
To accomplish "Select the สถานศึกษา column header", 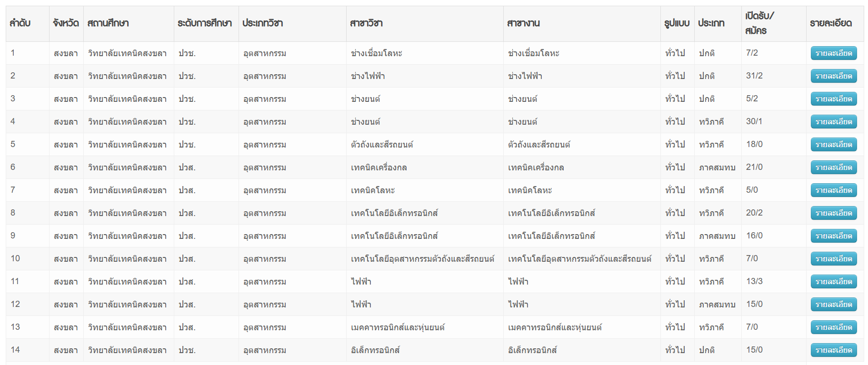I will click(x=108, y=23).
